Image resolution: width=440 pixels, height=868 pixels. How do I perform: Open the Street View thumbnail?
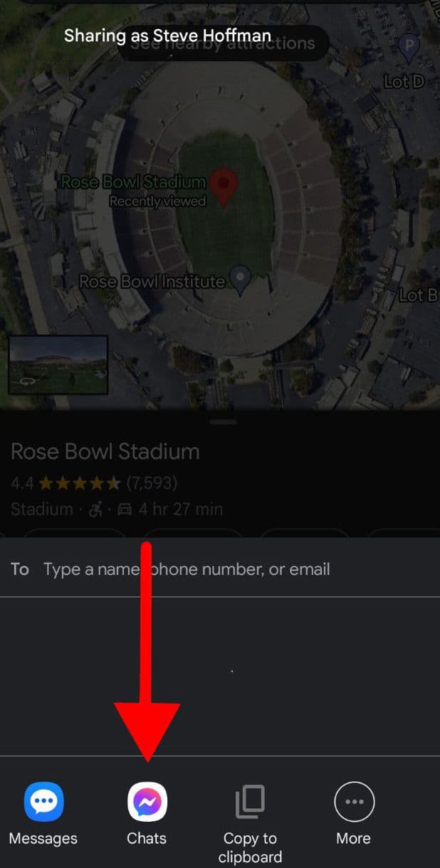pos(58,365)
